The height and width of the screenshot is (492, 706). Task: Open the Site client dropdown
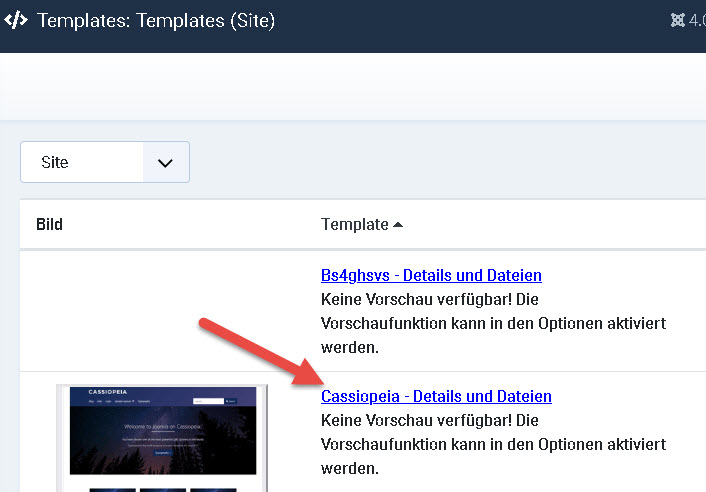pos(105,162)
